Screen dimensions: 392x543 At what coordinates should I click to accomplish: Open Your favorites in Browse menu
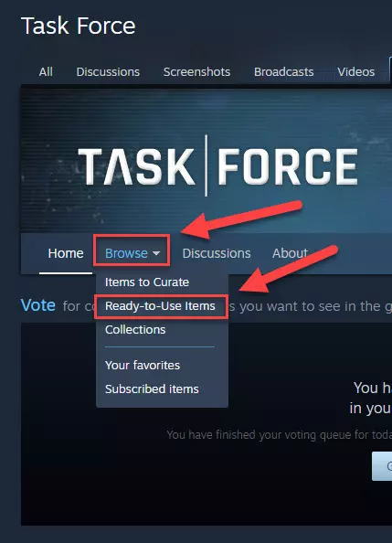point(143,366)
